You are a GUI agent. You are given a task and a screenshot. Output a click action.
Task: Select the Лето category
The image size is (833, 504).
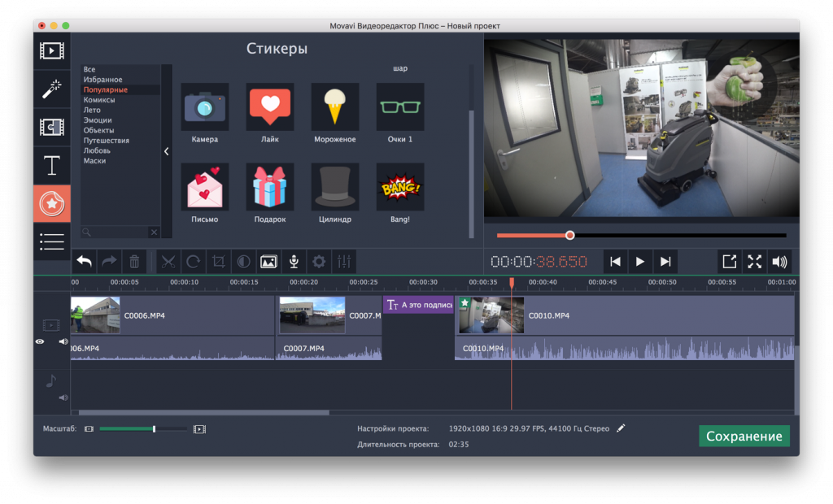[91, 110]
